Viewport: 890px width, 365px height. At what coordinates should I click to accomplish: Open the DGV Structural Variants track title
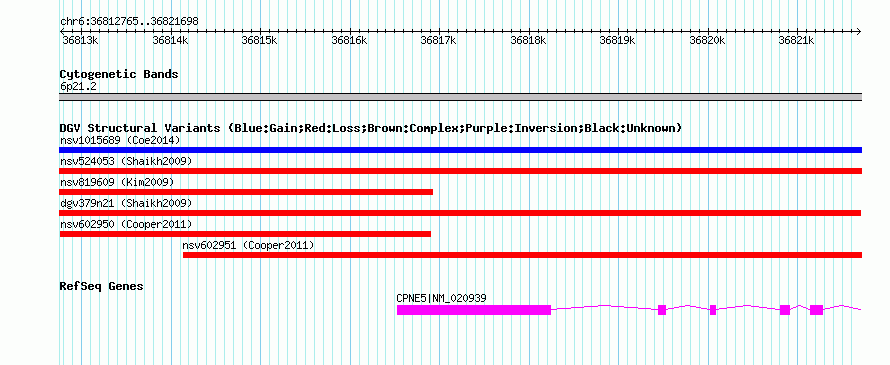(x=370, y=128)
